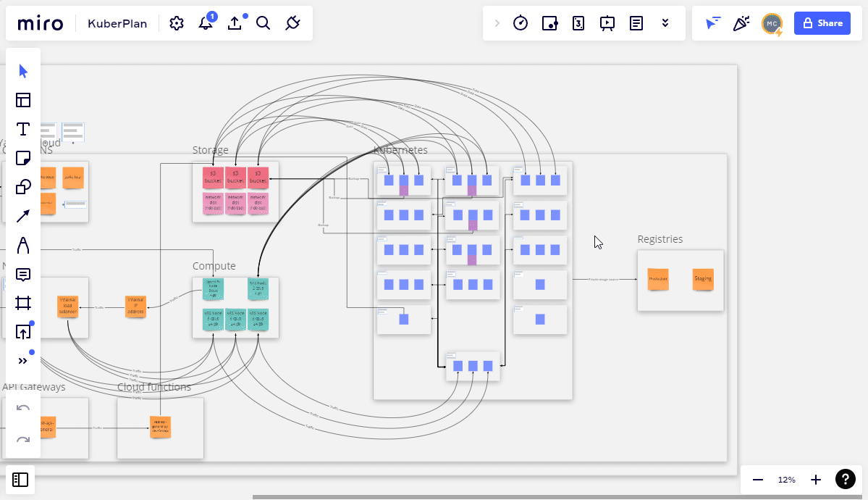Open the estimation card tool
868x500 pixels.
click(x=578, y=23)
